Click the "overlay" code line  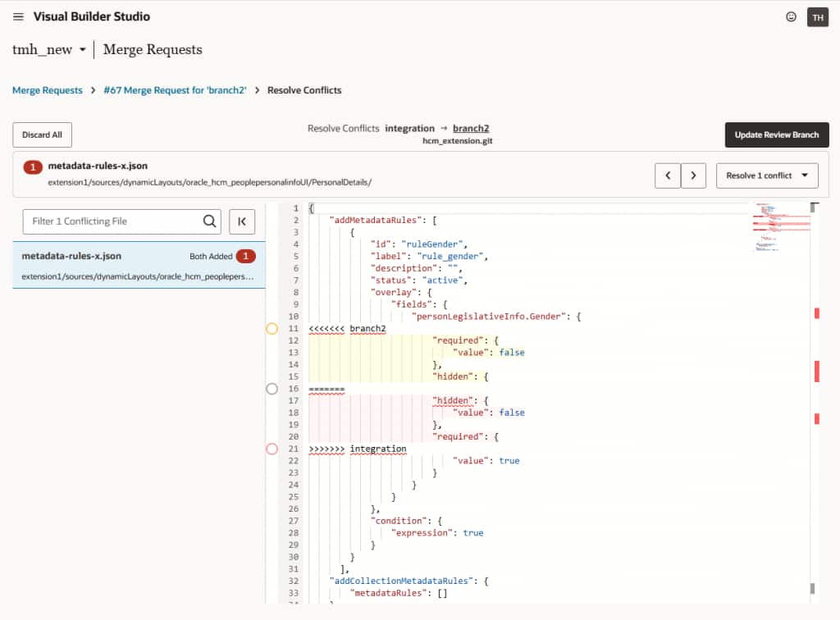tap(400, 292)
